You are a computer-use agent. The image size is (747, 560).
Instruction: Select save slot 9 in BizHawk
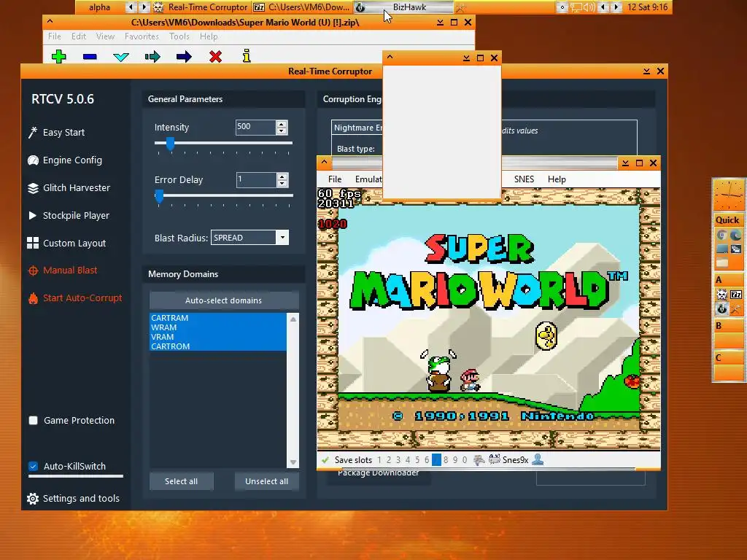pos(455,460)
